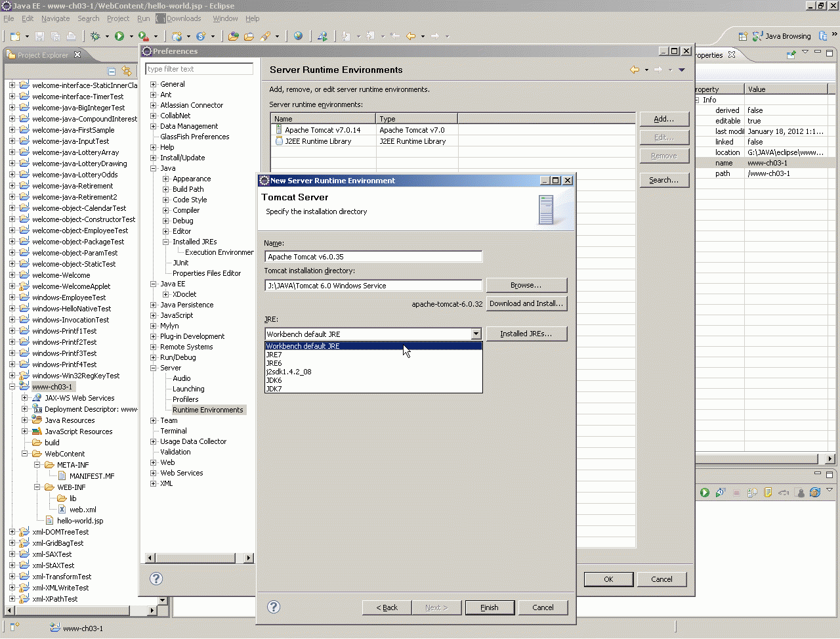Click the Back arrow in Preferences header
This screenshot has width=840, height=639.
635,70
